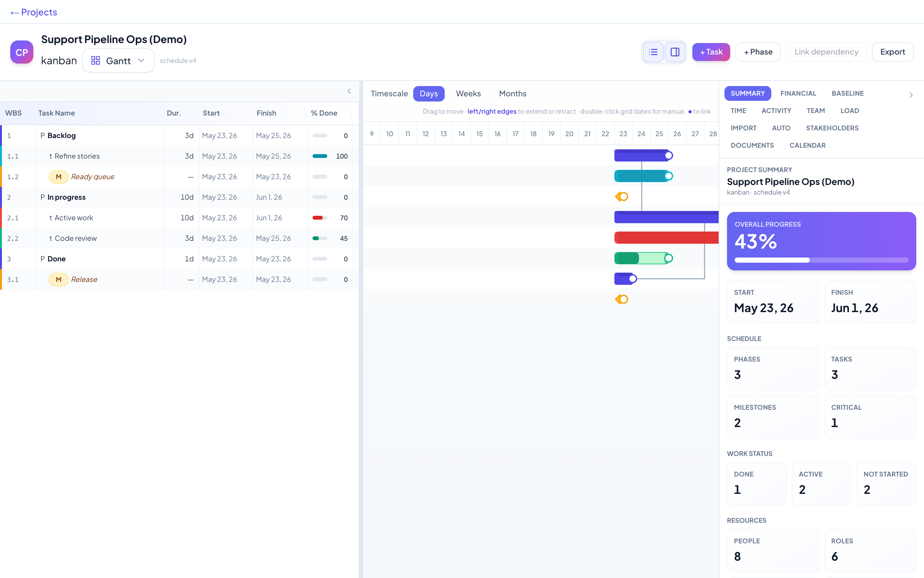The image size is (924, 578).
Task: Click Release milestone M badge
Action: [58, 279]
